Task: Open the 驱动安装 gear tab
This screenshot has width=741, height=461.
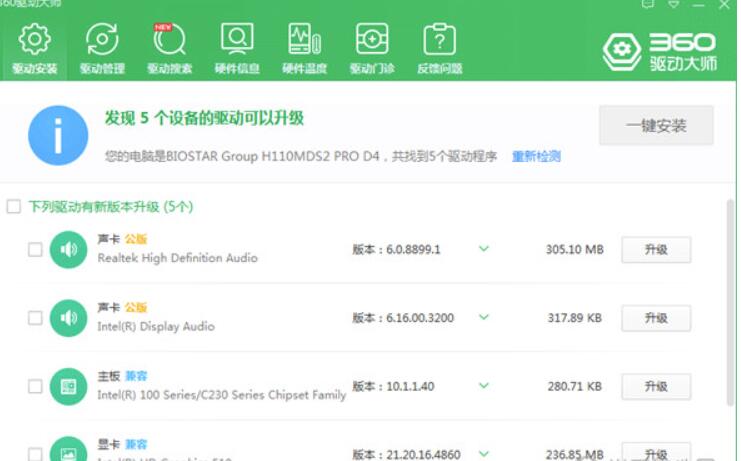Action: point(34,49)
